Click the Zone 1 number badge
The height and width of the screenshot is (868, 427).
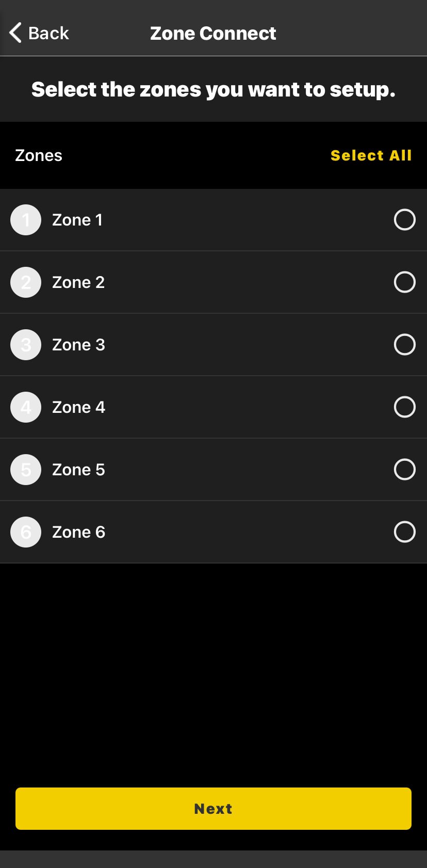pyautogui.click(x=26, y=220)
